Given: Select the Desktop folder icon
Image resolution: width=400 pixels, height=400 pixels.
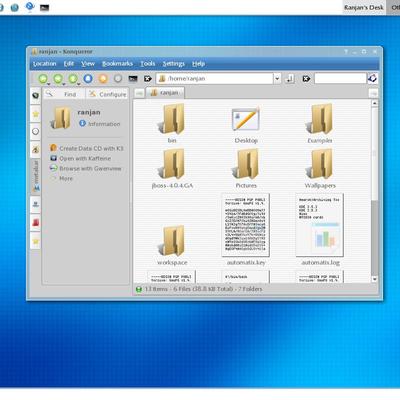Looking at the screenshot, I should tap(246, 123).
